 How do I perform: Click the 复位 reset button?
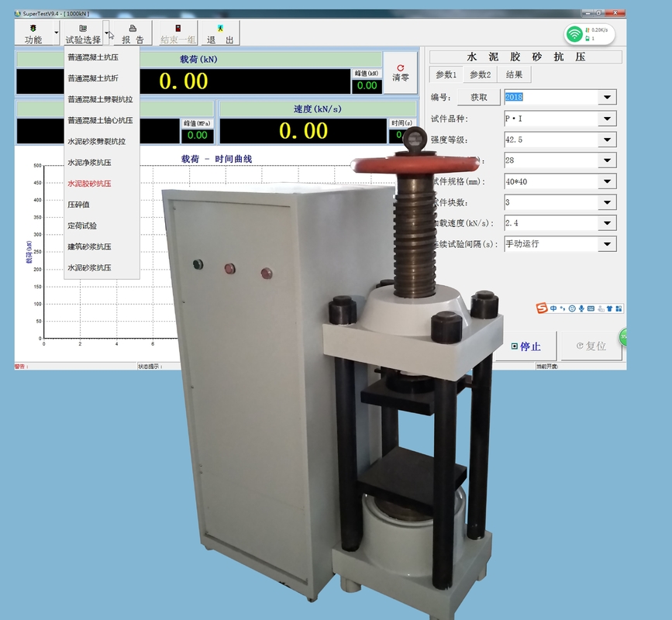[591, 346]
